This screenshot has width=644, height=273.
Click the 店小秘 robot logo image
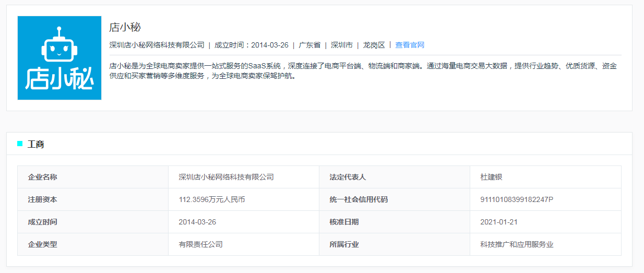click(x=59, y=58)
